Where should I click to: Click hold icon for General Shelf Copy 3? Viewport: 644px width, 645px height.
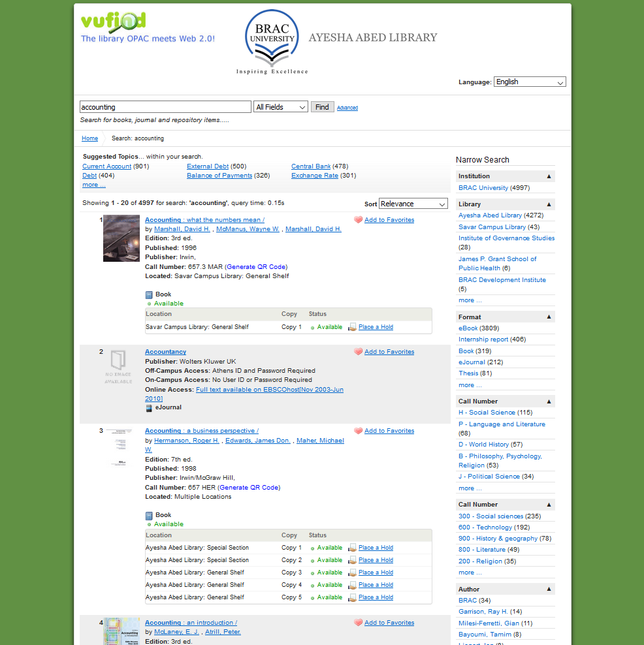point(352,573)
